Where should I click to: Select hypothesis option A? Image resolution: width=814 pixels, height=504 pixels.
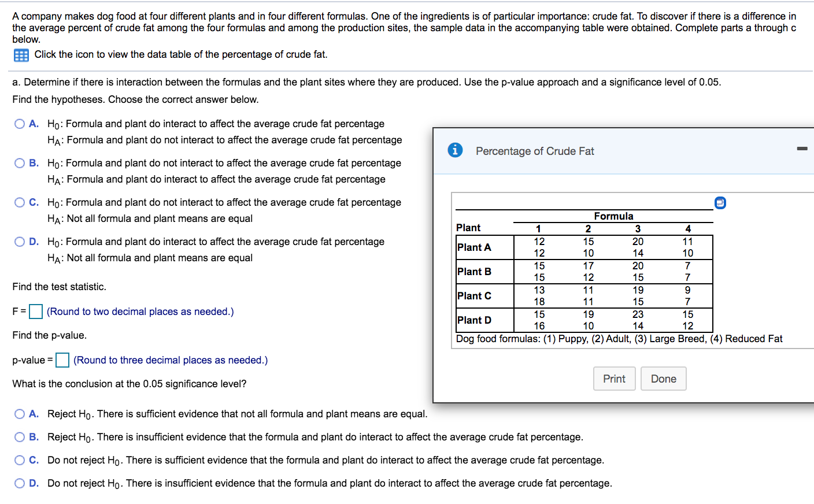[x=20, y=124]
